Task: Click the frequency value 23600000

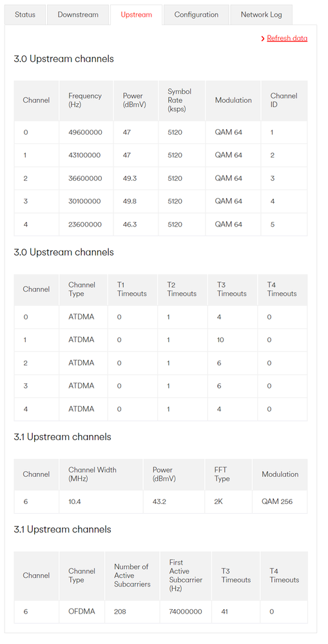Action: (85, 225)
